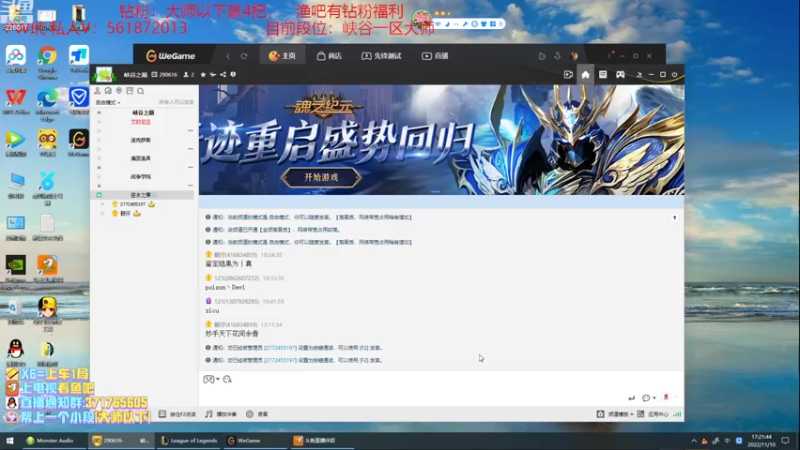Click the headset icon in channel sidebar
Viewport: 800px width, 450px height.
[108, 91]
